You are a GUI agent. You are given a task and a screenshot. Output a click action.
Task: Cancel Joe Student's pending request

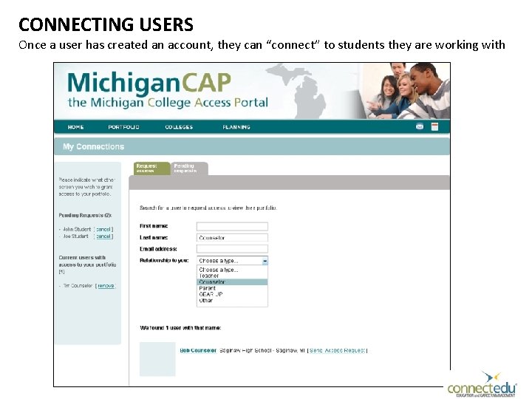[103, 236]
